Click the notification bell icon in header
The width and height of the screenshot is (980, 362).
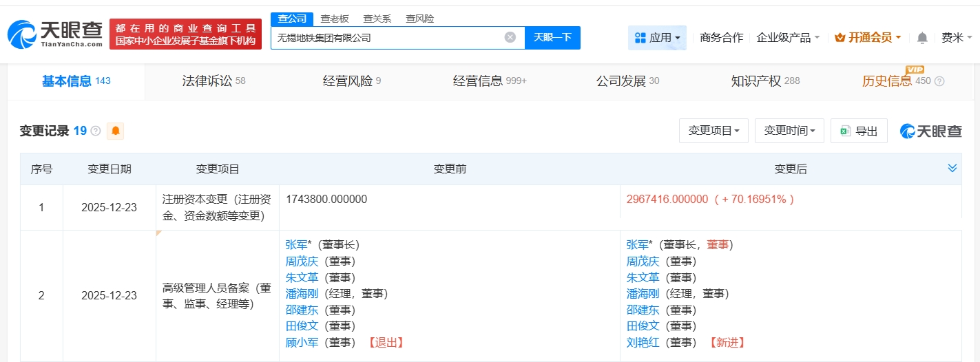point(922,38)
